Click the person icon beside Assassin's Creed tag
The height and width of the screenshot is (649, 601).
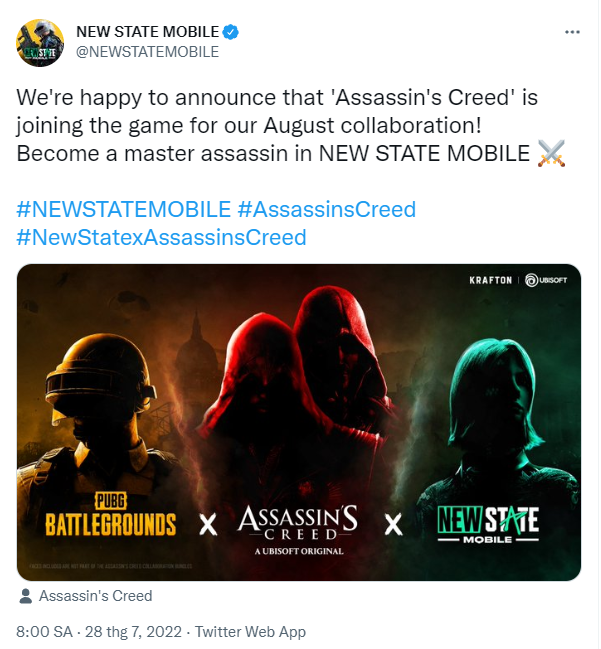(26, 596)
